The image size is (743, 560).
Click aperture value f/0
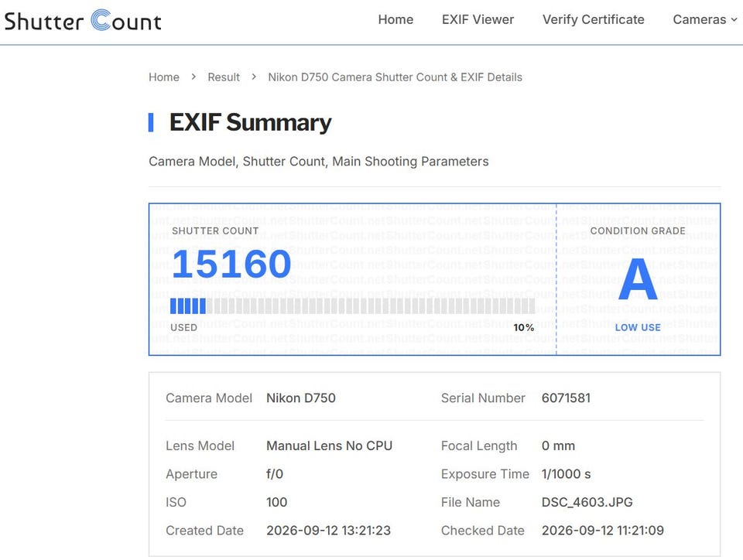275,474
